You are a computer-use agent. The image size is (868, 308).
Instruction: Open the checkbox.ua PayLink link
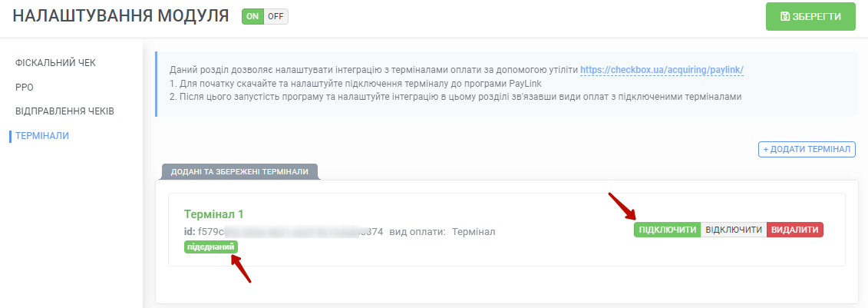[662, 71]
